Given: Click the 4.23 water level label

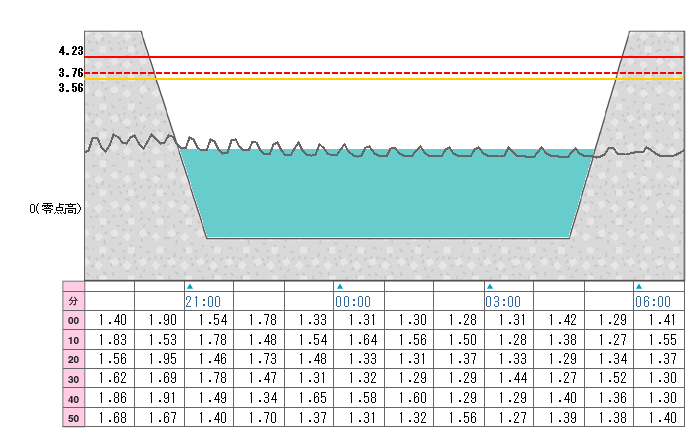Looking at the screenshot, I should (71, 51).
